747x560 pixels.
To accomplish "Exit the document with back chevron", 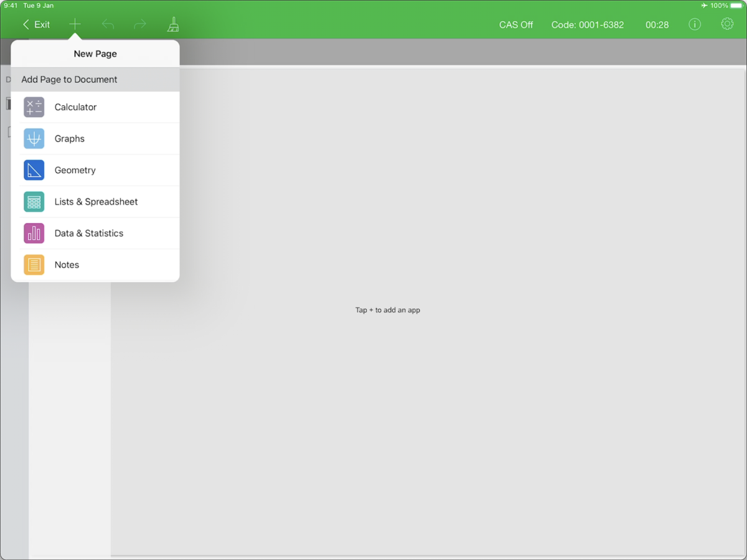I will click(36, 24).
